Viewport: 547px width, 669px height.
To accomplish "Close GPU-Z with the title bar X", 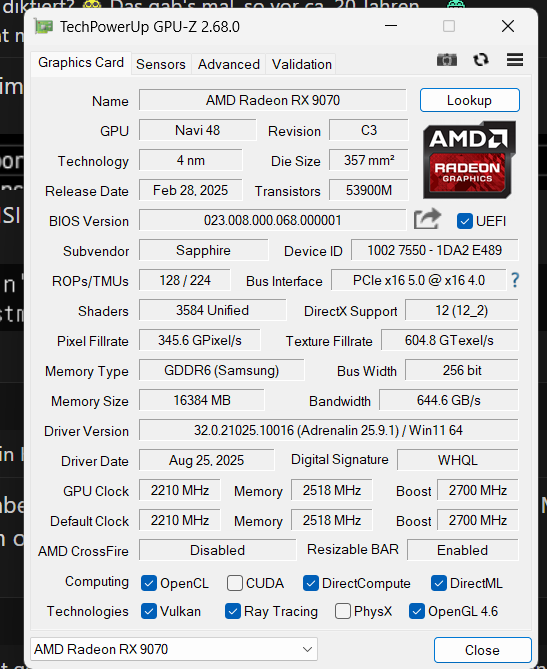I will point(508,26).
